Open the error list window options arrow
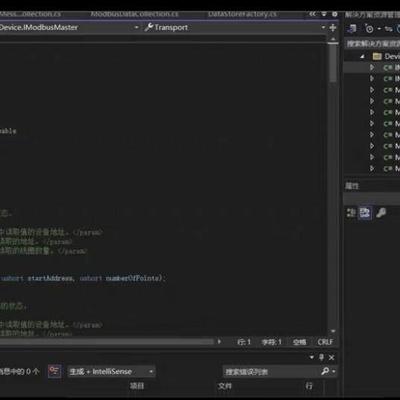This screenshot has width=400, height=400. click(312, 357)
